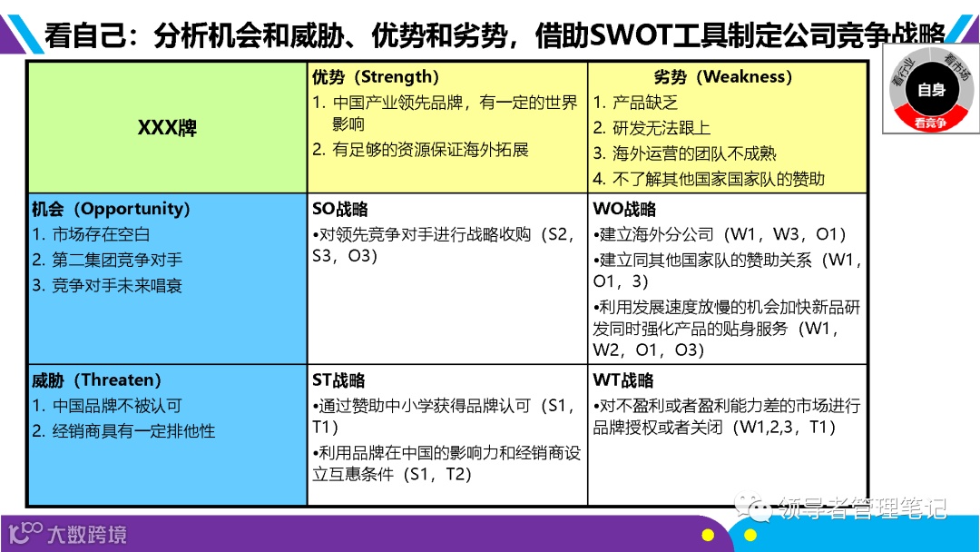Image resolution: width=980 pixels, height=552 pixels.
Task: Select the bullet 建立海外分公司
Action: pyautogui.click(x=720, y=234)
